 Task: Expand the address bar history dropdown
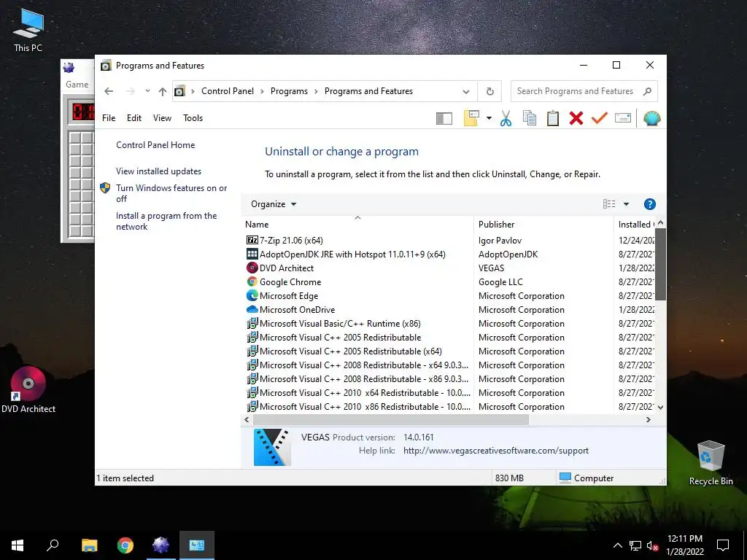[x=466, y=91]
